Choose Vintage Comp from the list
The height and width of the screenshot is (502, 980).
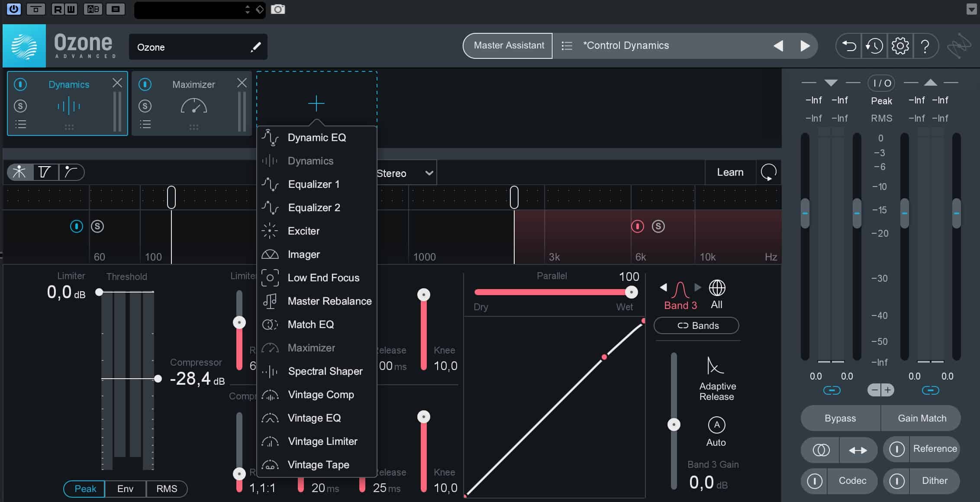click(316, 395)
